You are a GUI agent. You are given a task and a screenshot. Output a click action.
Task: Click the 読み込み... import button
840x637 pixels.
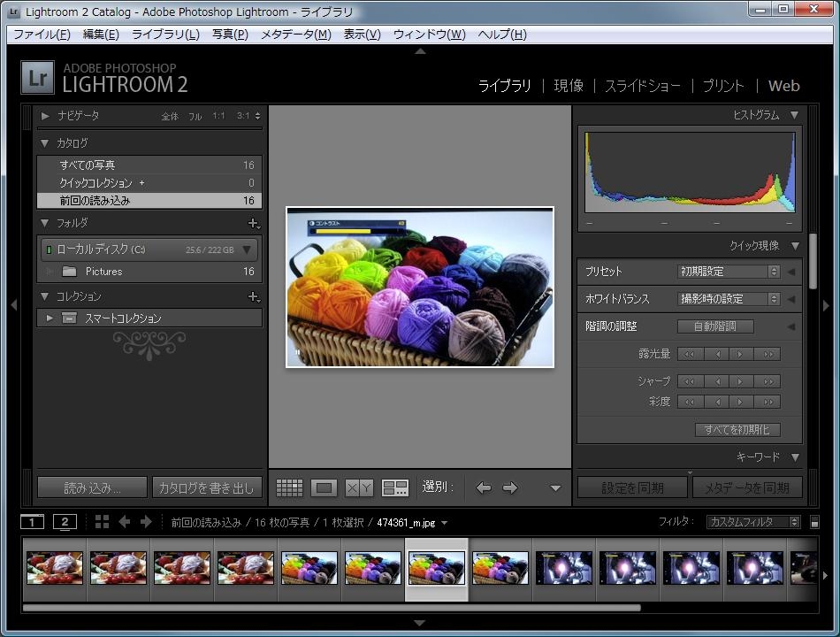coord(92,487)
